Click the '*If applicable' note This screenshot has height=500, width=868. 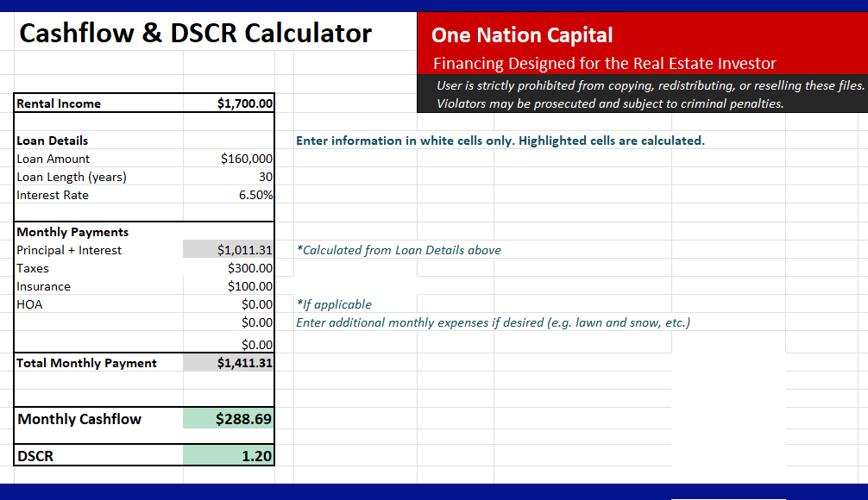tap(334, 304)
